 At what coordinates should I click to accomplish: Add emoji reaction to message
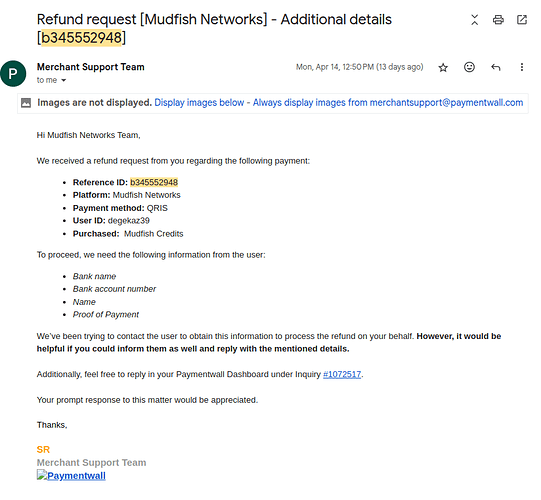tap(469, 67)
